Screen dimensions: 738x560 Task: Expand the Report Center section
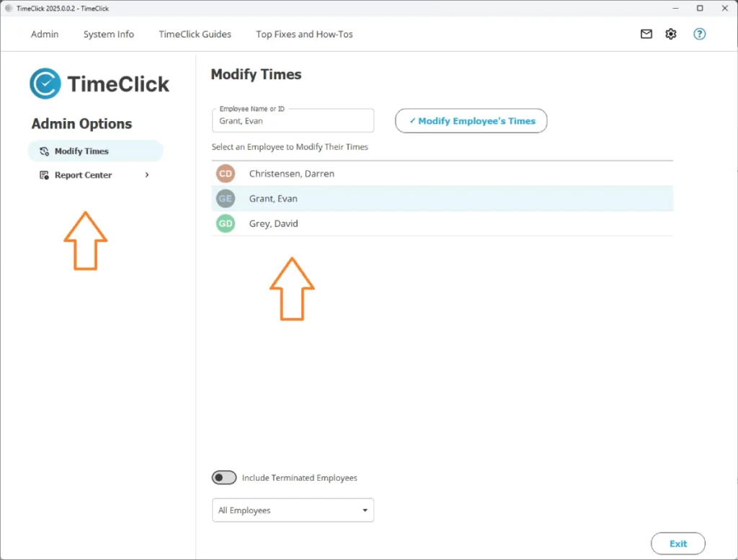tap(146, 174)
